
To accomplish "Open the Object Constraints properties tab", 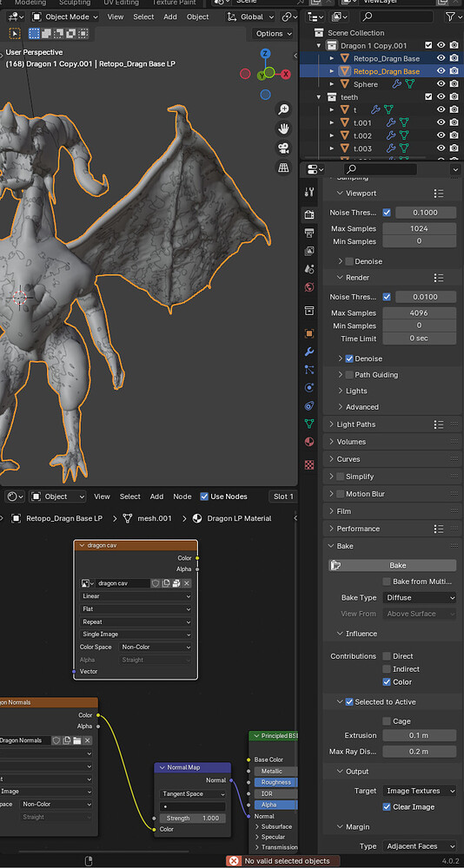I will pos(309,405).
